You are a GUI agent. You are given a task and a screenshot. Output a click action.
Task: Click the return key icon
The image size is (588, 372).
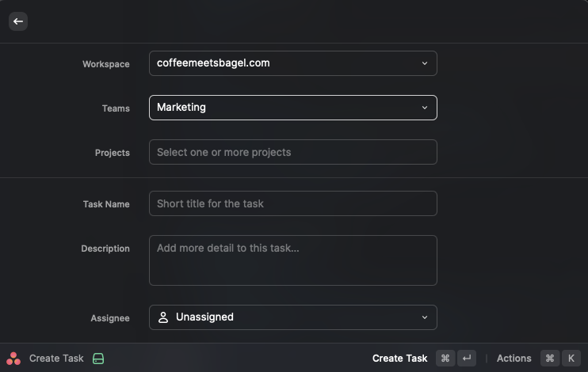(x=467, y=359)
